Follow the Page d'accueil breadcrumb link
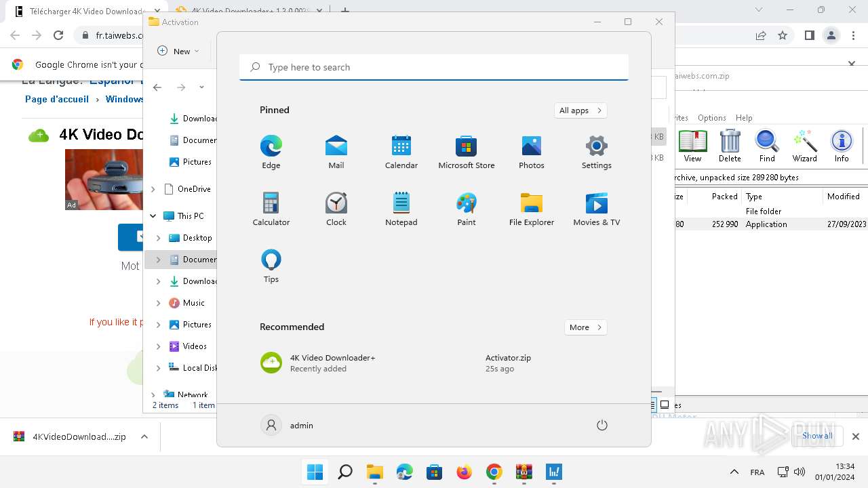 [x=57, y=99]
